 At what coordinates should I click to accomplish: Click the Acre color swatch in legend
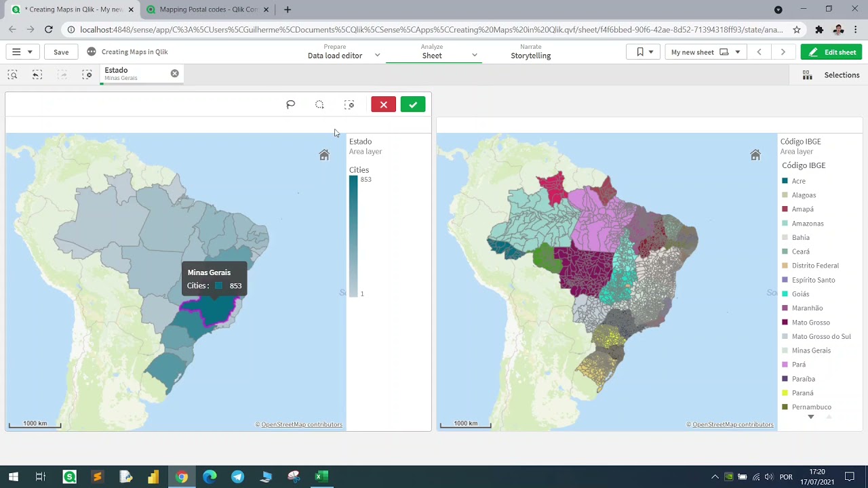click(785, 181)
